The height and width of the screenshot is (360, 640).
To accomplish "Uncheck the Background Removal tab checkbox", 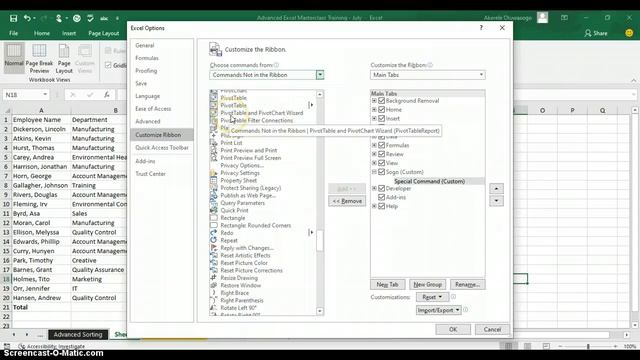I will 382,100.
